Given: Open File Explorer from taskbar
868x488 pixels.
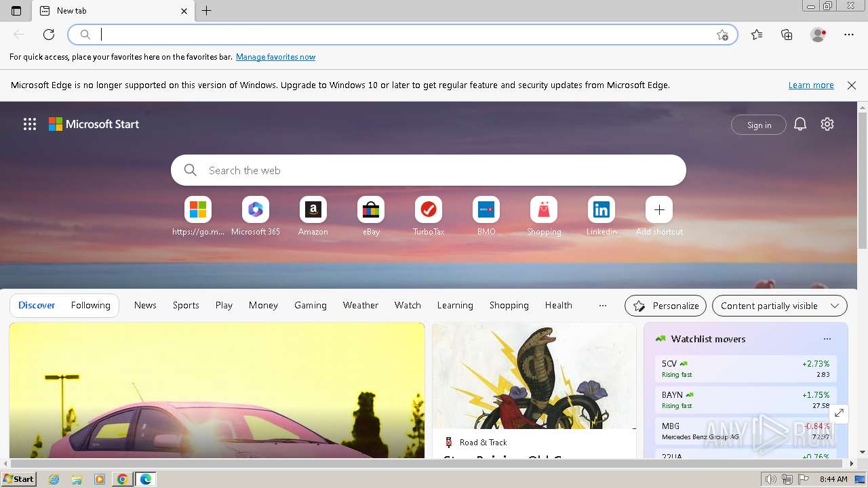Looking at the screenshot, I should 77,479.
